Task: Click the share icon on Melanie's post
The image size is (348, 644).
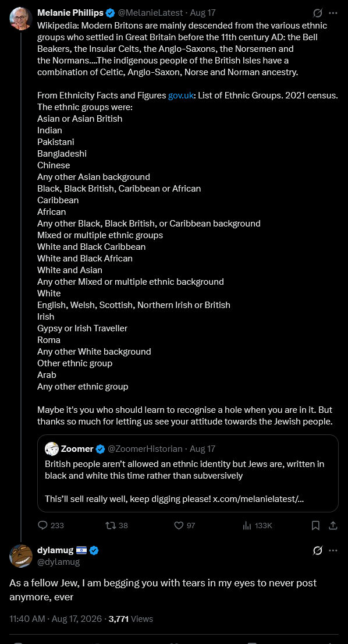Action: click(333, 525)
